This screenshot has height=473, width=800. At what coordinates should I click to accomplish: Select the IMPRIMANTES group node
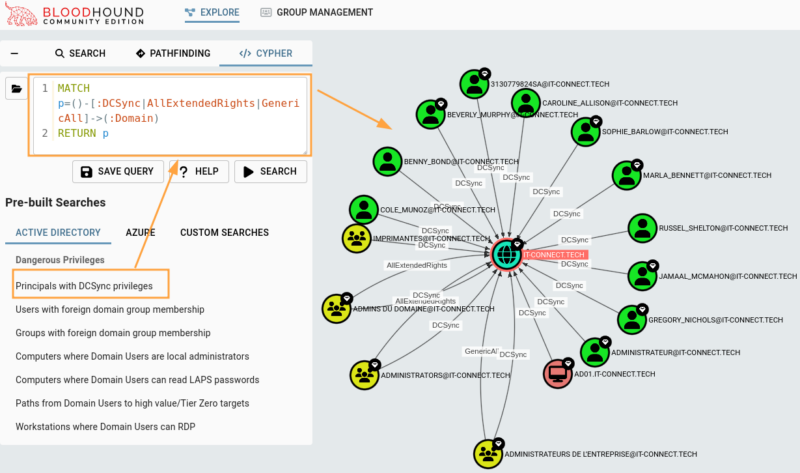[357, 238]
